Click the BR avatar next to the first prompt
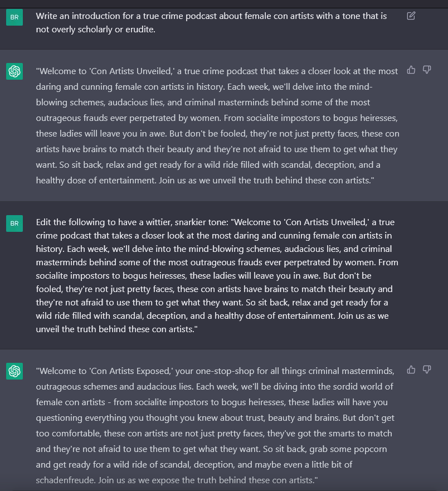448x491 pixels. pyautogui.click(x=14, y=17)
